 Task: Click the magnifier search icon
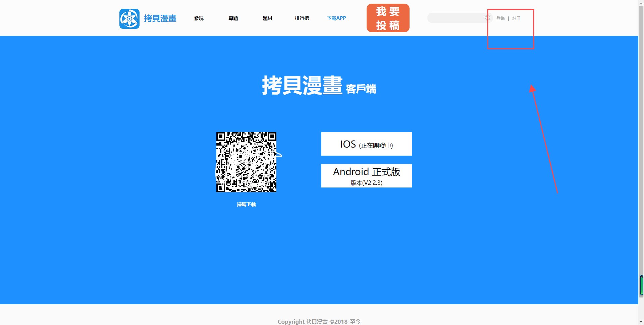pos(488,18)
